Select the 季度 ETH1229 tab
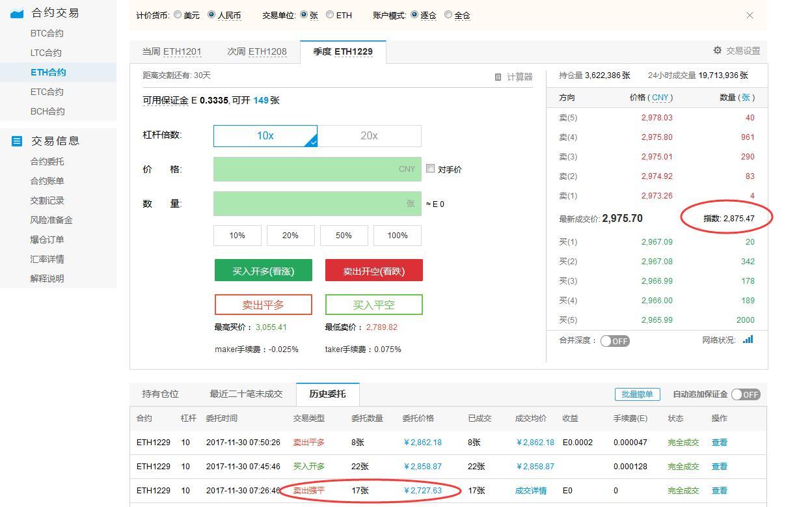 click(x=343, y=51)
